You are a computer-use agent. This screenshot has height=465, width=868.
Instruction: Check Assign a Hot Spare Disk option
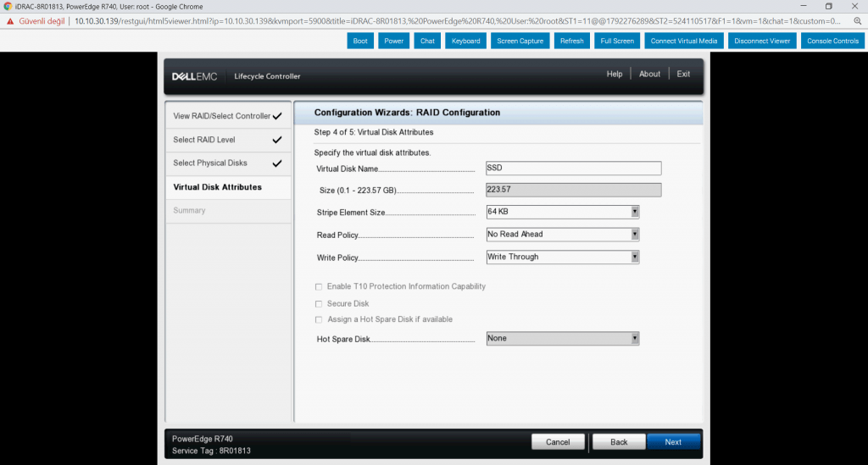319,320
